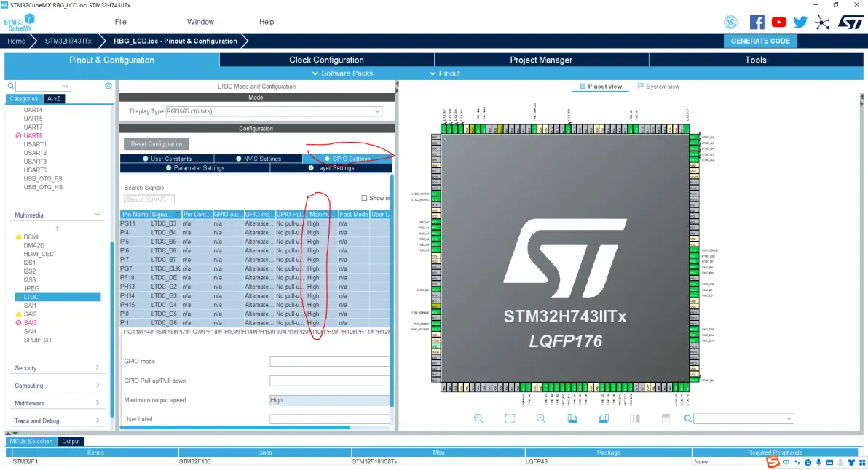This screenshot has height=470, width=868.
Task: Toggle vertical split view icon
Action: (635, 418)
